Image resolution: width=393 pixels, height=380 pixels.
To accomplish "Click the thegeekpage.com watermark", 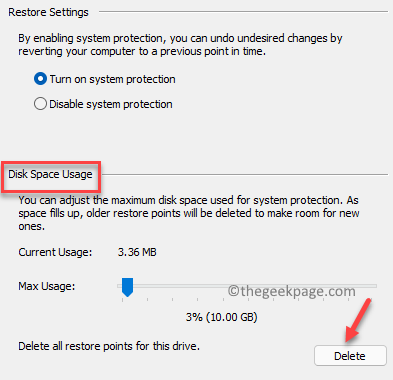I will click(x=292, y=291).
